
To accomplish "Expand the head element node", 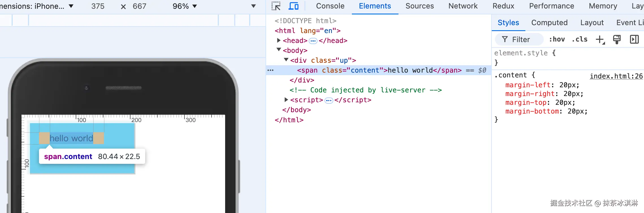I will [x=279, y=40].
